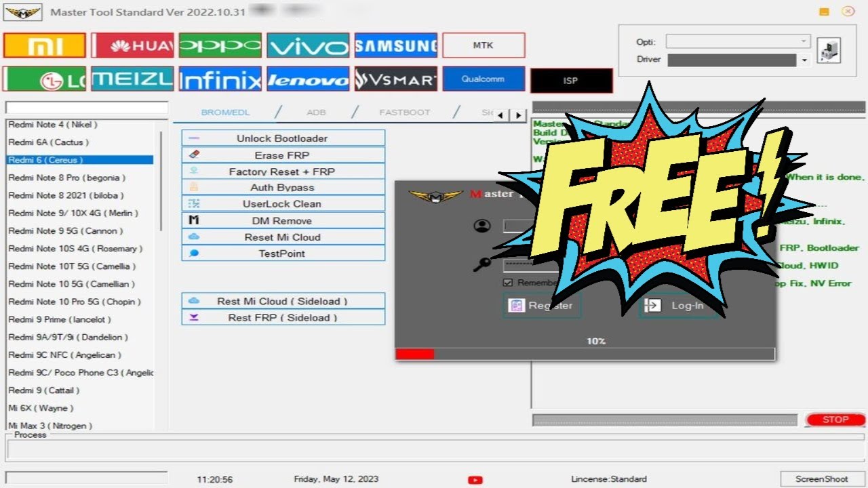Switch to the BROM/EDL tab
The height and width of the screenshot is (488, 868).
tap(226, 113)
